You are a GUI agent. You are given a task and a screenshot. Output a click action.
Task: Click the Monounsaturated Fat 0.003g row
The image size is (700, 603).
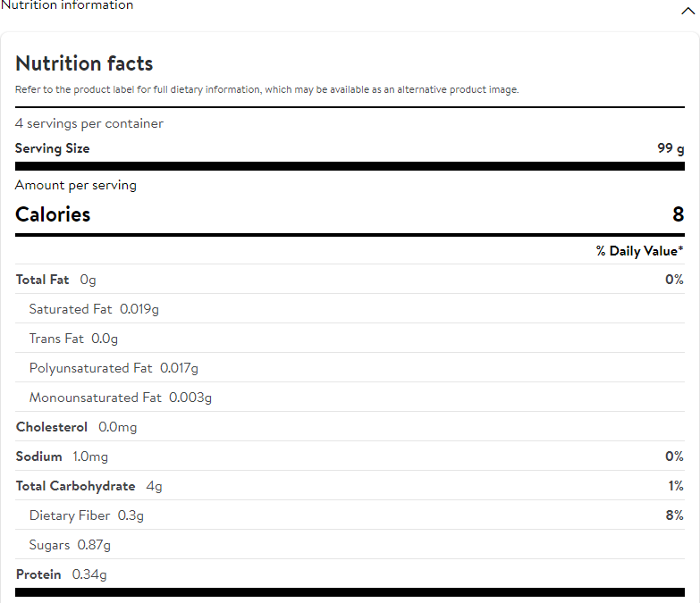pos(121,398)
